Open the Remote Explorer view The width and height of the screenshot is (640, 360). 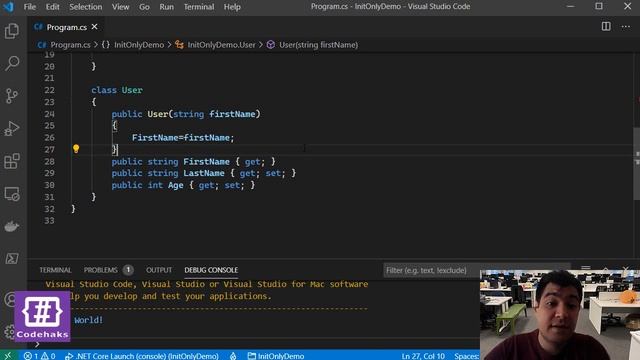click(x=12, y=194)
